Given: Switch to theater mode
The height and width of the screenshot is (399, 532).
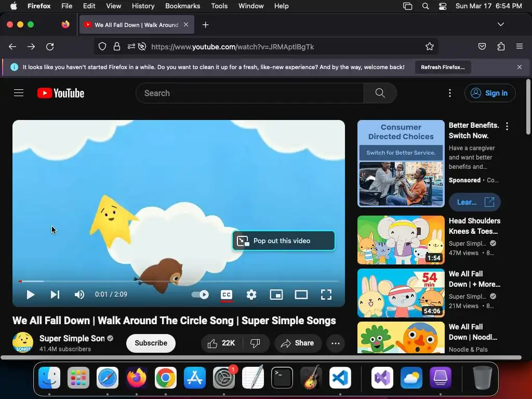Looking at the screenshot, I should coord(301,295).
